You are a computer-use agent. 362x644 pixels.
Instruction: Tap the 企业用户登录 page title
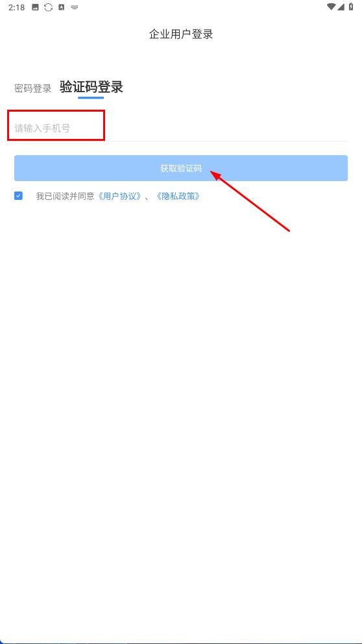pyautogui.click(x=181, y=34)
